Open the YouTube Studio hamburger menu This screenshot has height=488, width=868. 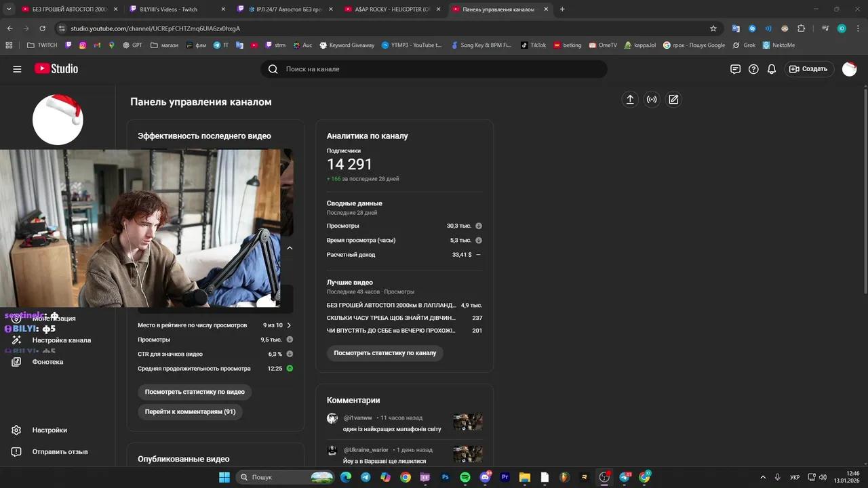[17, 69]
